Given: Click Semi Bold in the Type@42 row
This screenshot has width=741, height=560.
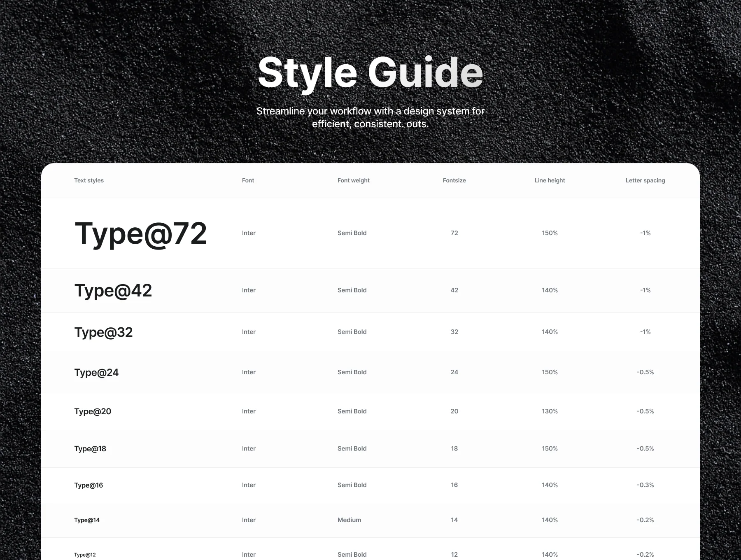Looking at the screenshot, I should [352, 290].
